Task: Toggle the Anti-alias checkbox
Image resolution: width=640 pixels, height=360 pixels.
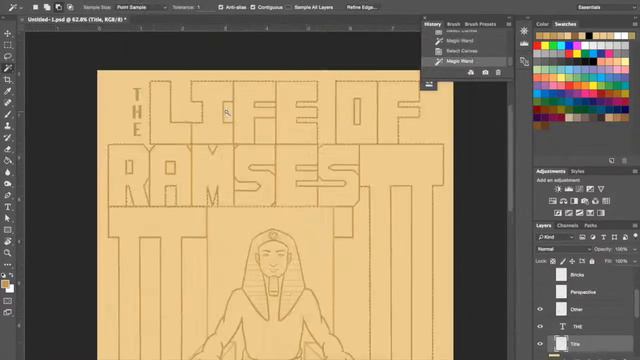Action: click(x=221, y=7)
